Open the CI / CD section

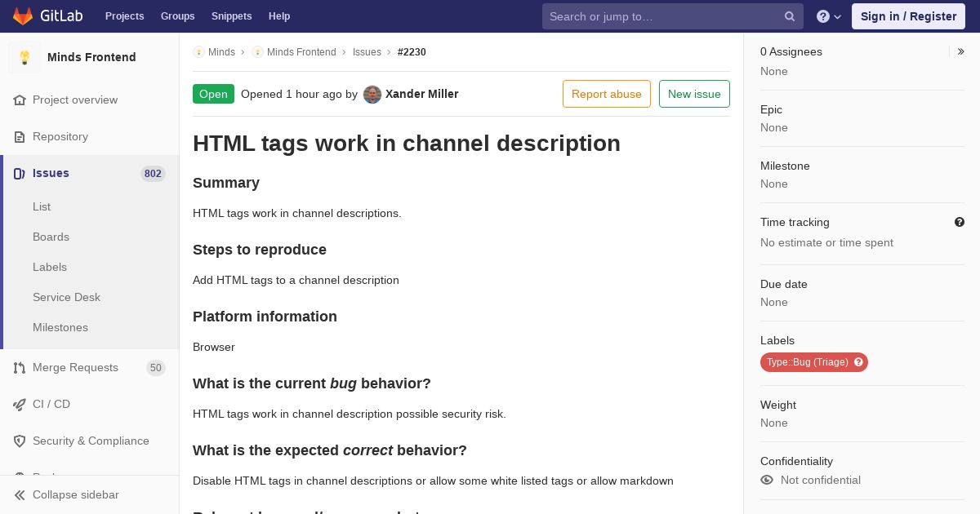pos(51,404)
